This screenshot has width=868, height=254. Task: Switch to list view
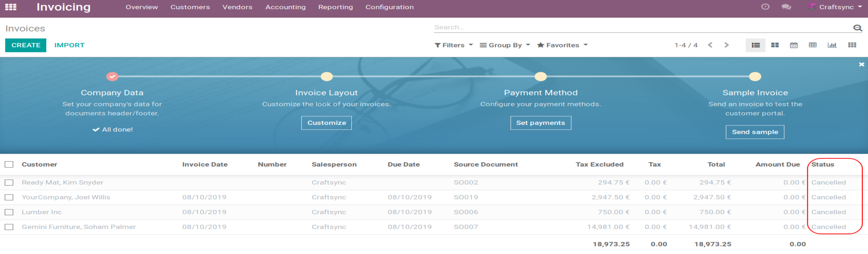click(755, 45)
